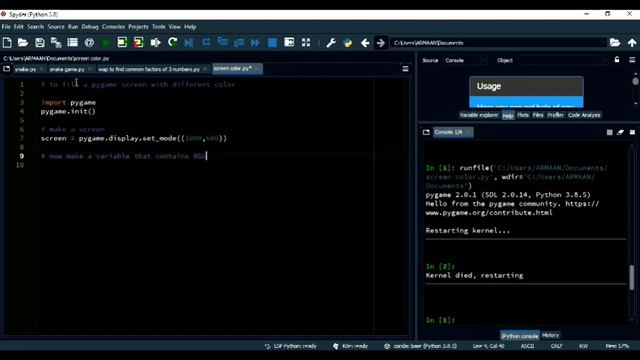
Task: Switch to the Variable explorer tab
Action: pyautogui.click(x=479, y=115)
